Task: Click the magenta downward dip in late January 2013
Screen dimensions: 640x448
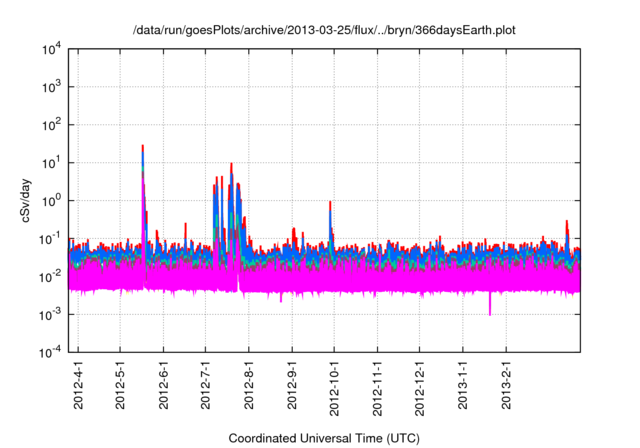Action: [x=490, y=305]
